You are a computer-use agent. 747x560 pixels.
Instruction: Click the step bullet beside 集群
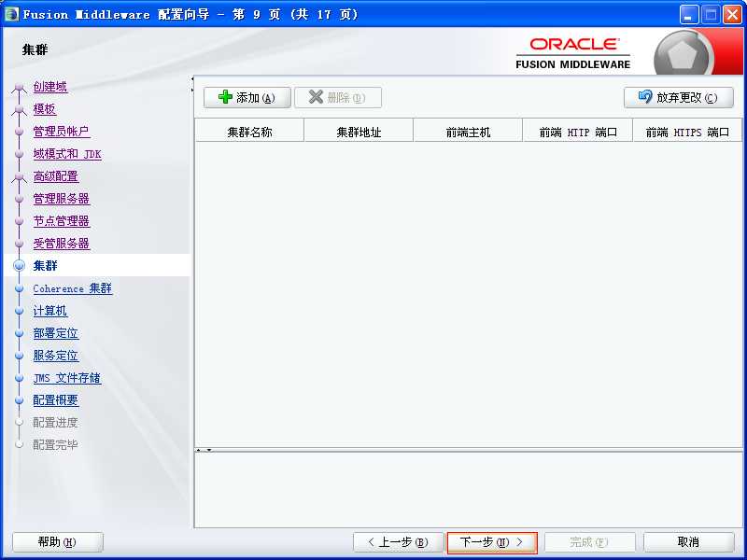[19, 266]
